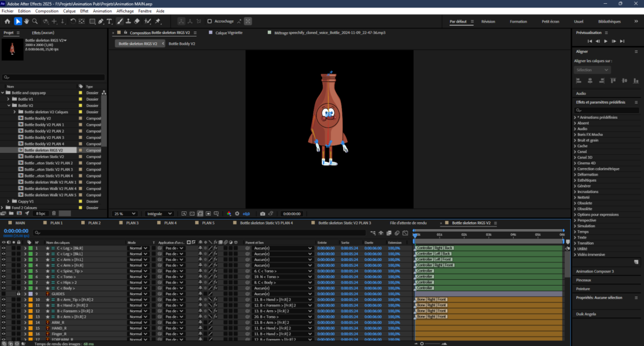The image size is (644, 346).
Task: Hide layer 1 C < Leg > [Bk.R]
Action: 4,248
